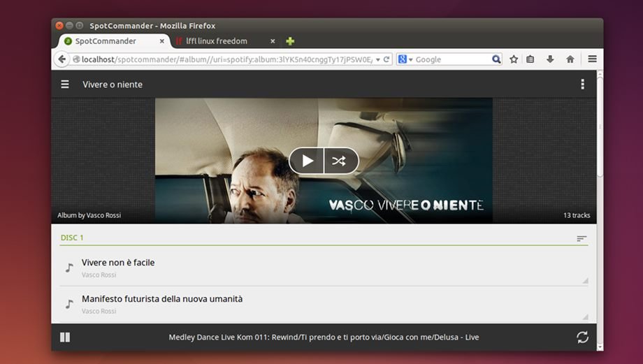
Task: Play the Vivere o niente album
Action: 307,161
